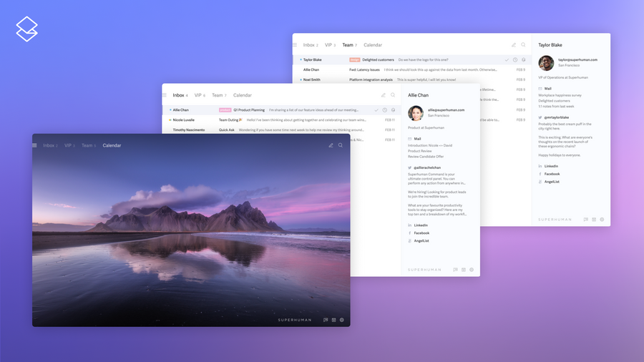Open Taylor Blake's LinkedIn link
The width and height of the screenshot is (644, 362).
coord(551,166)
